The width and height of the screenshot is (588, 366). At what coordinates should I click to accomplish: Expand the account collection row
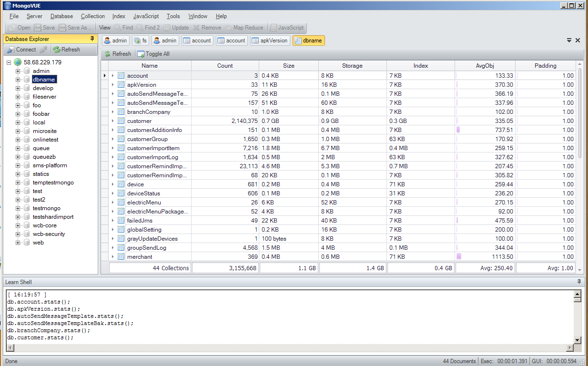pyautogui.click(x=113, y=76)
